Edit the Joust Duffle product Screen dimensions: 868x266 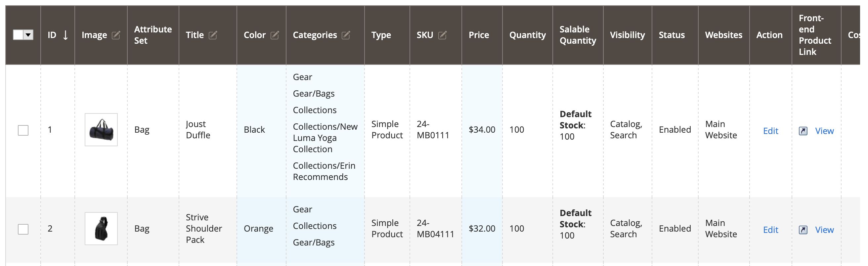(770, 131)
